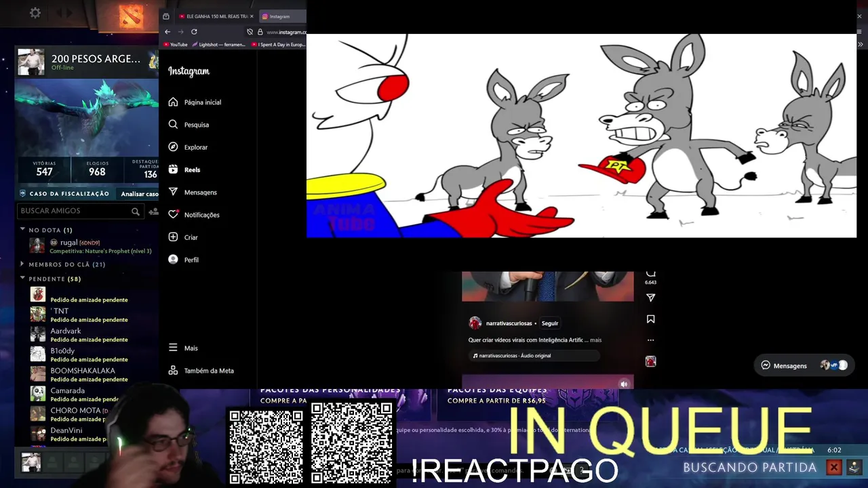Open YouTube bookmark
Viewport: 868px width, 488px height.
tap(174, 45)
